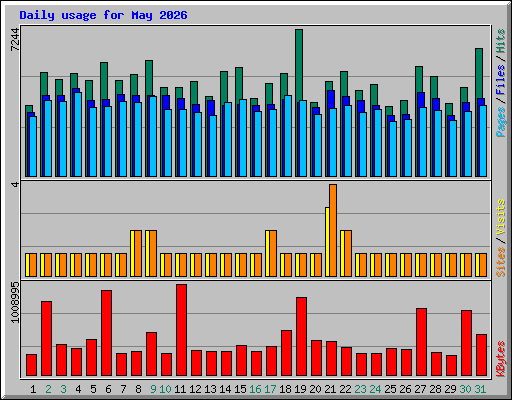The image size is (512, 400).
Task: Click green day label 10 on the x-axis
Action: click(165, 389)
